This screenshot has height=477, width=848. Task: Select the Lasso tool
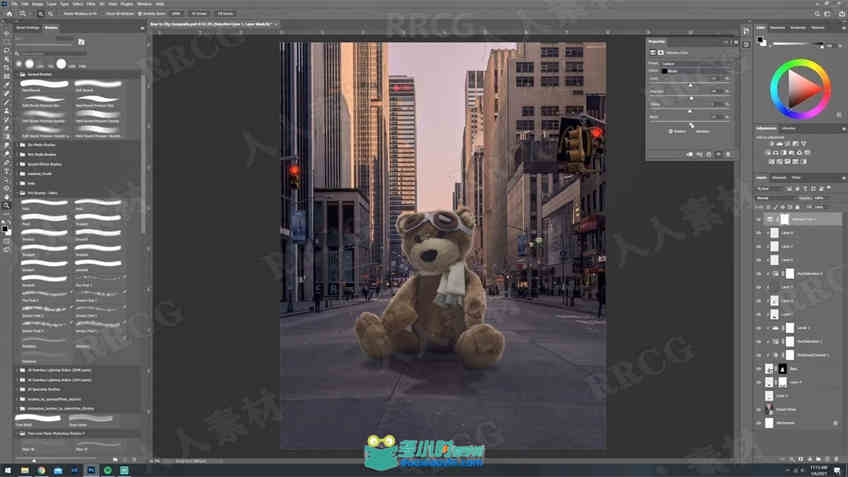6,50
